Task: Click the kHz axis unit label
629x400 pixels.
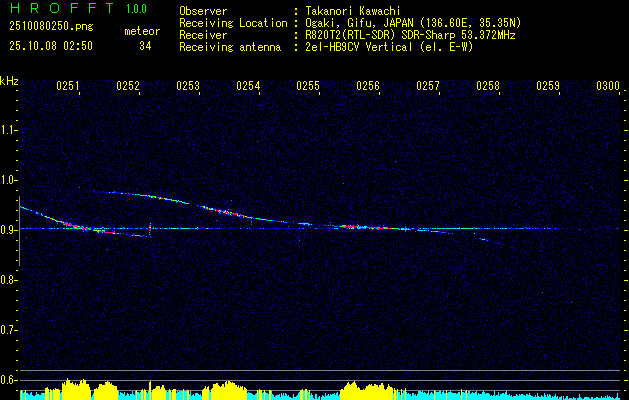Action: click(9, 81)
